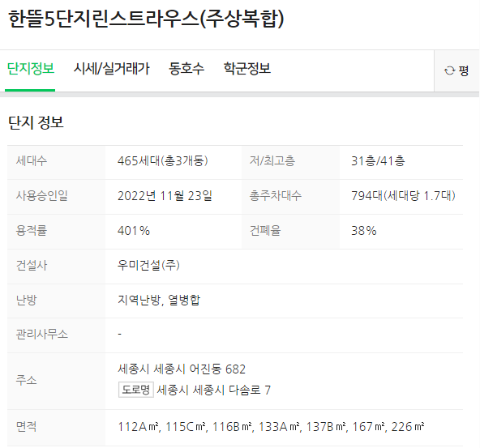Select the 단지정보 tab
This screenshot has width=480, height=448.
click(31, 69)
